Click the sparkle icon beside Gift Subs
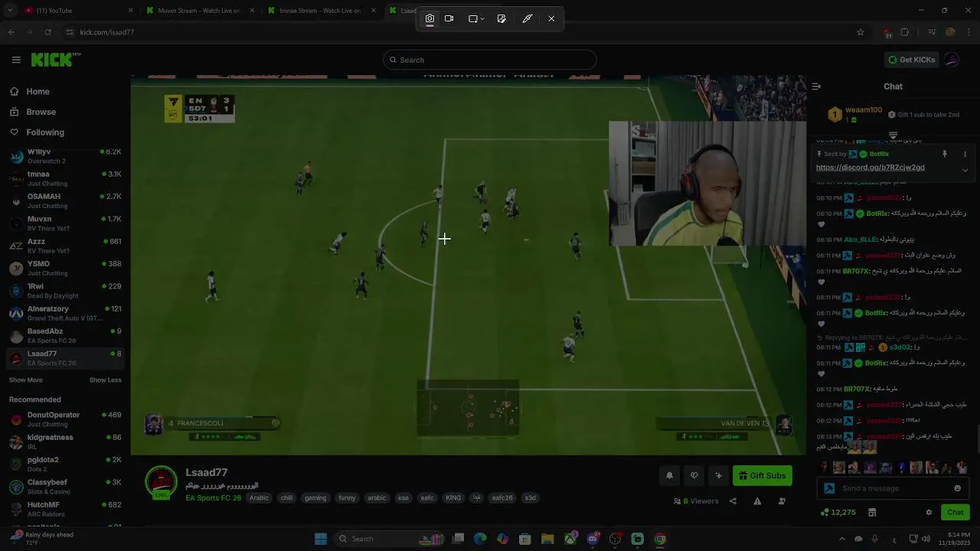The height and width of the screenshot is (551, 980). click(x=718, y=476)
